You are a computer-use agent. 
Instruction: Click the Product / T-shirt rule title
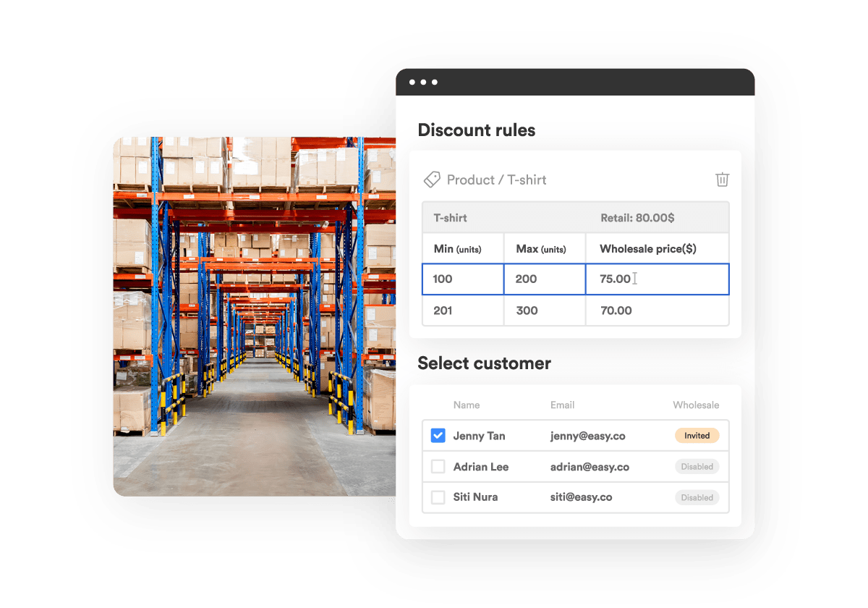click(497, 180)
